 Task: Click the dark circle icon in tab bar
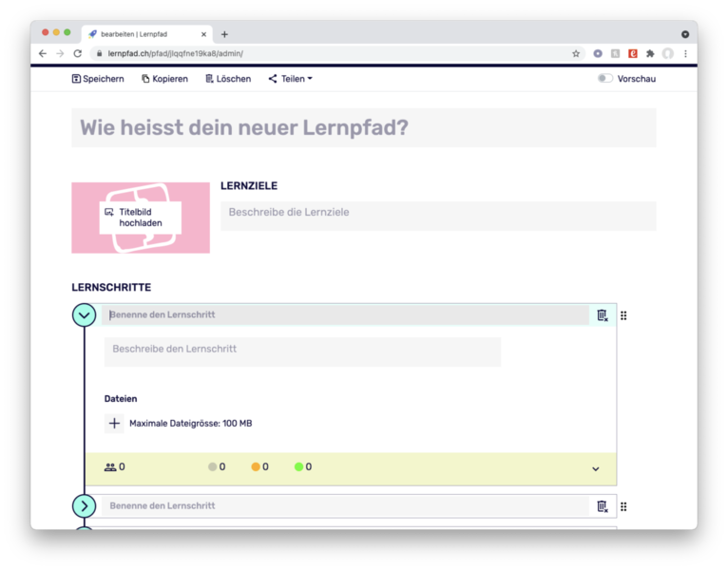tap(685, 34)
